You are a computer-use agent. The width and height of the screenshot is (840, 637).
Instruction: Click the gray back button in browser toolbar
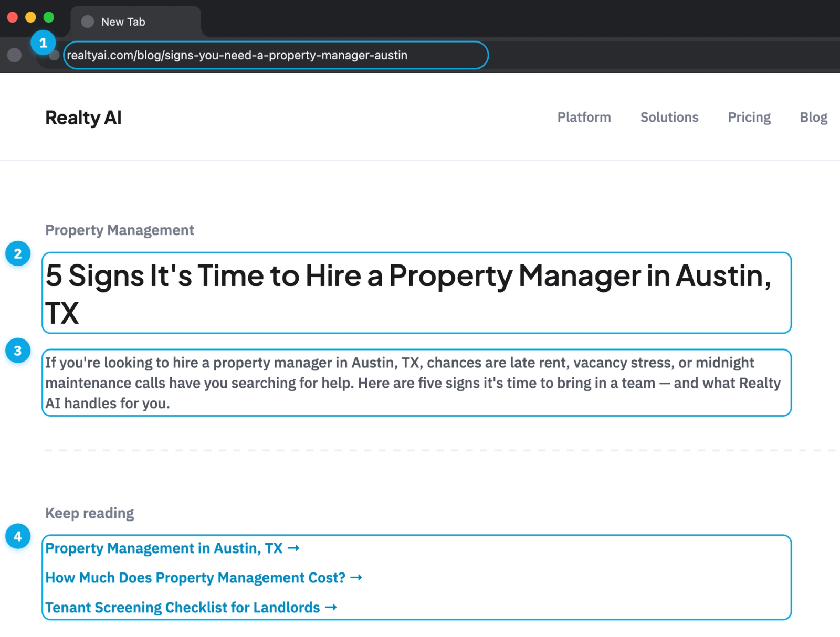(x=14, y=55)
